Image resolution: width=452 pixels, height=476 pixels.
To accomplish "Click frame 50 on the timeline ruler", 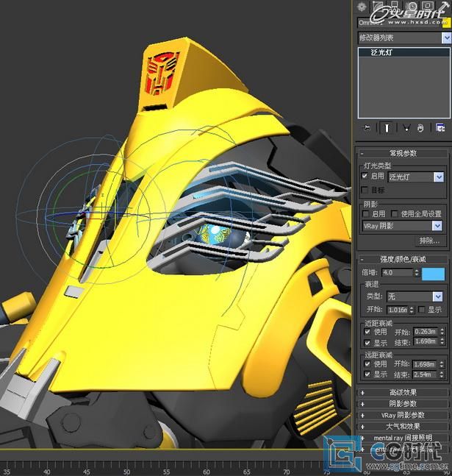I will point(126,472).
